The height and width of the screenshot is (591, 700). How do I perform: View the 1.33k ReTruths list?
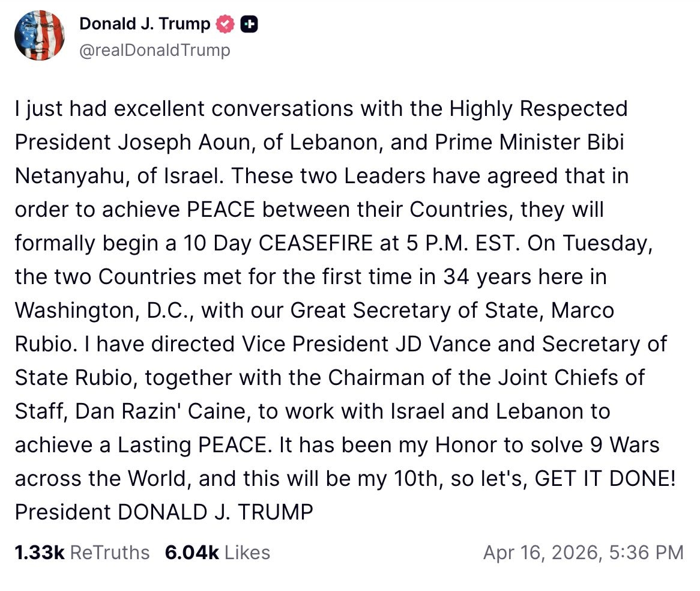[82, 553]
